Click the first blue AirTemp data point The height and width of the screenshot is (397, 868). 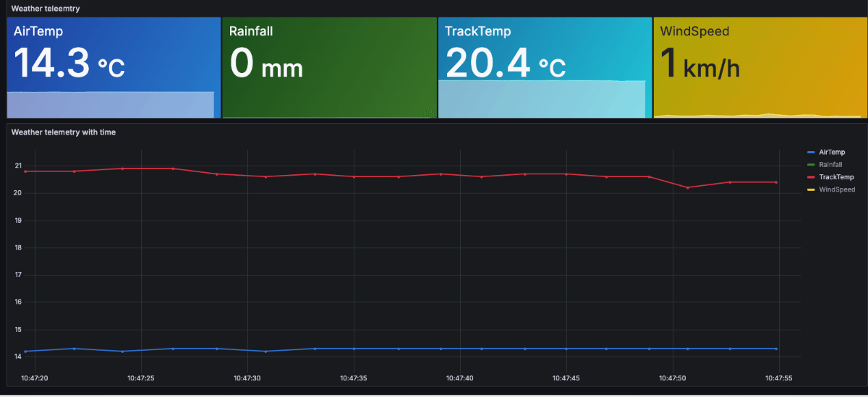click(x=25, y=351)
